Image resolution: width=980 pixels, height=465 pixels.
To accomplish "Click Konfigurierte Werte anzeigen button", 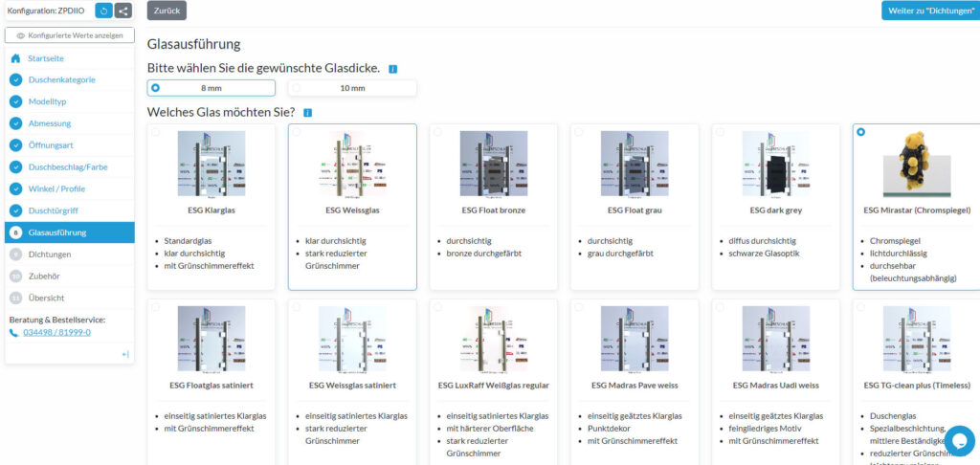I will [69, 35].
